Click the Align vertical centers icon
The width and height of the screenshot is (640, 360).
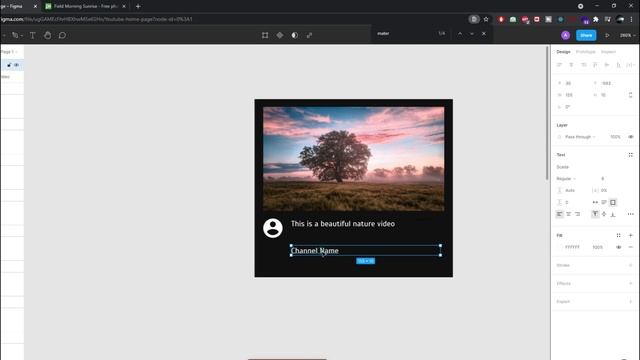607,65
